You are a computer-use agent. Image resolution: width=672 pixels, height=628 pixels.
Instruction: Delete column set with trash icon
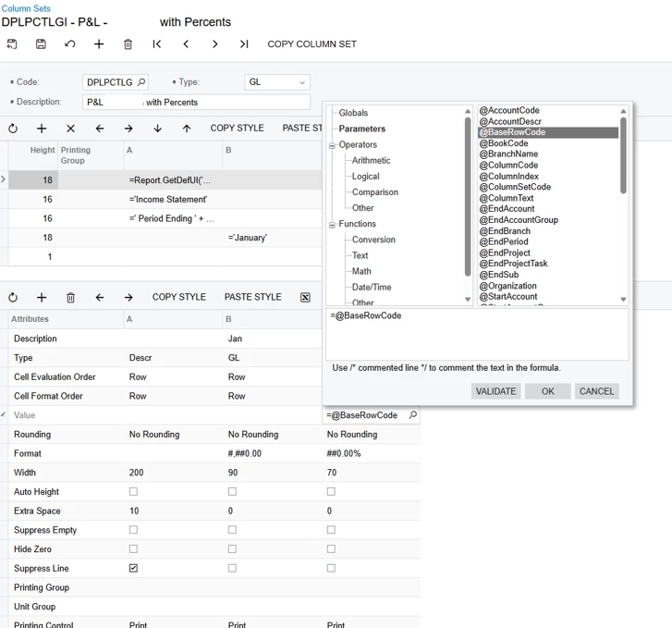coord(128,43)
